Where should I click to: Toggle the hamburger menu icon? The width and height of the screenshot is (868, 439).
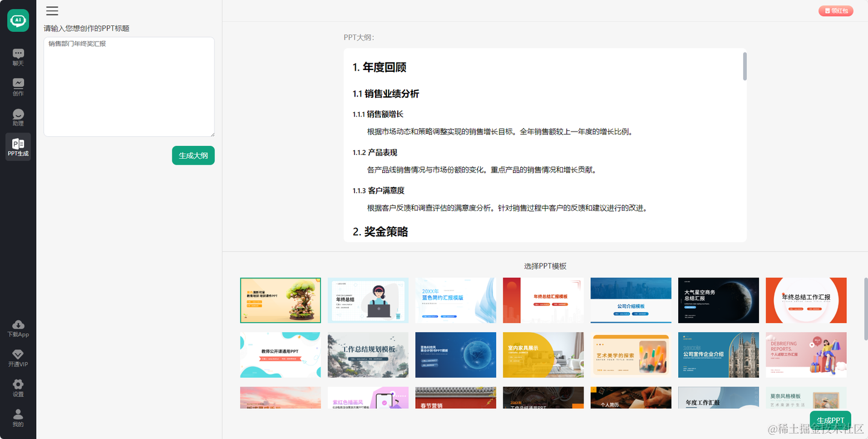click(52, 11)
